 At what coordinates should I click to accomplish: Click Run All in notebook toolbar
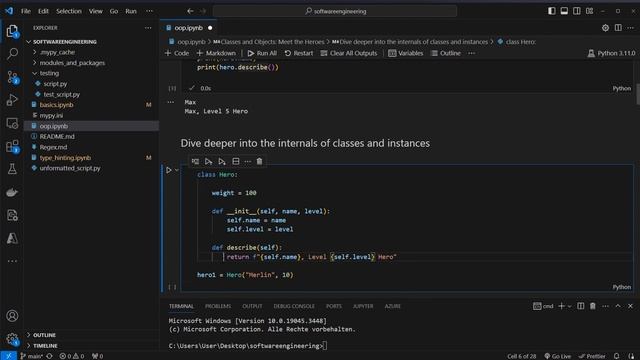[x=262, y=53]
